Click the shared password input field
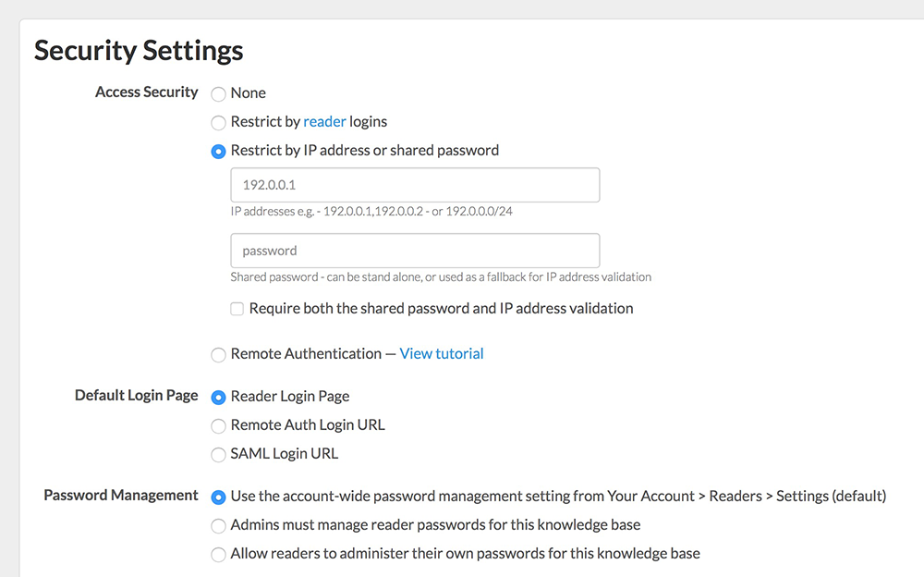The height and width of the screenshot is (577, 924). tap(415, 251)
